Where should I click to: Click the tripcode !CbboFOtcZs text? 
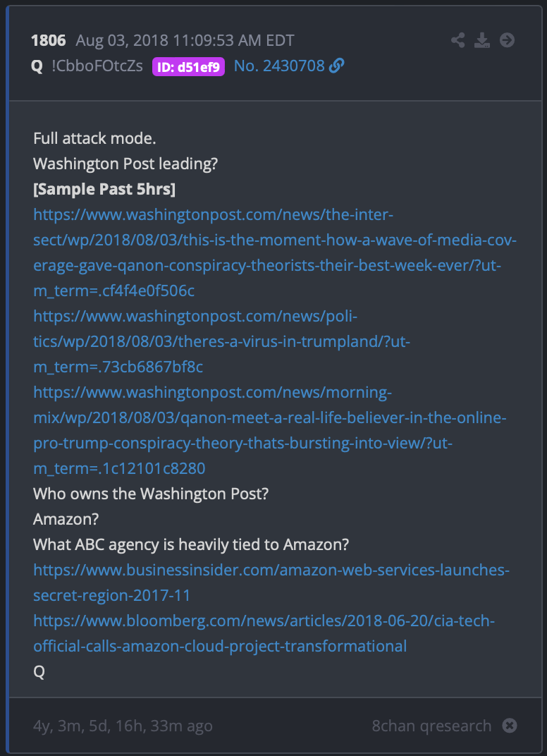coord(97,66)
